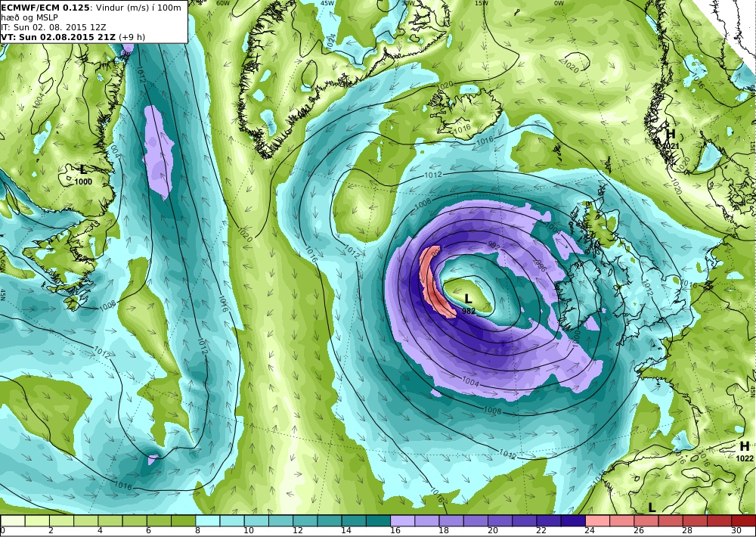Click the '8' label on the wind scale

tap(197, 531)
